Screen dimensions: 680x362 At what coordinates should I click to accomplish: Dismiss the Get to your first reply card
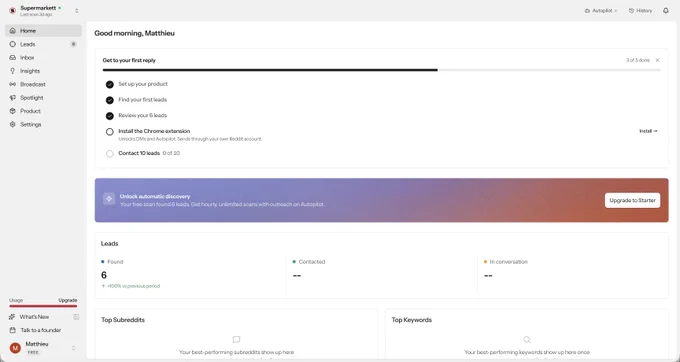tap(657, 60)
